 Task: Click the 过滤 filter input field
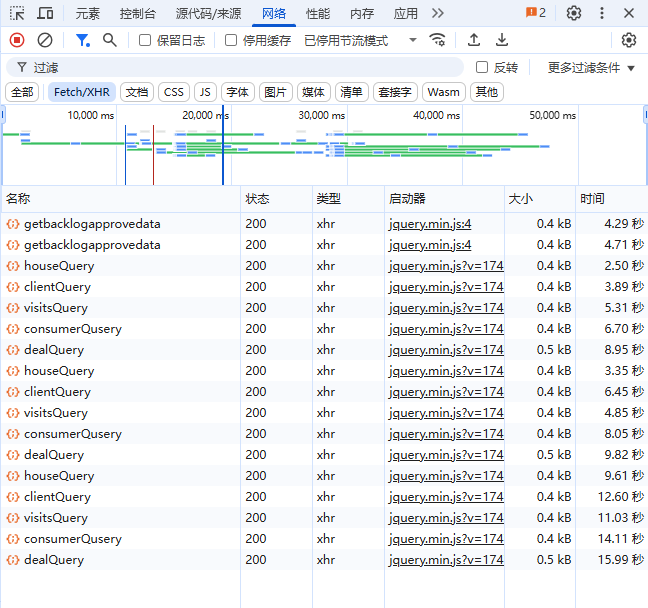click(x=235, y=67)
